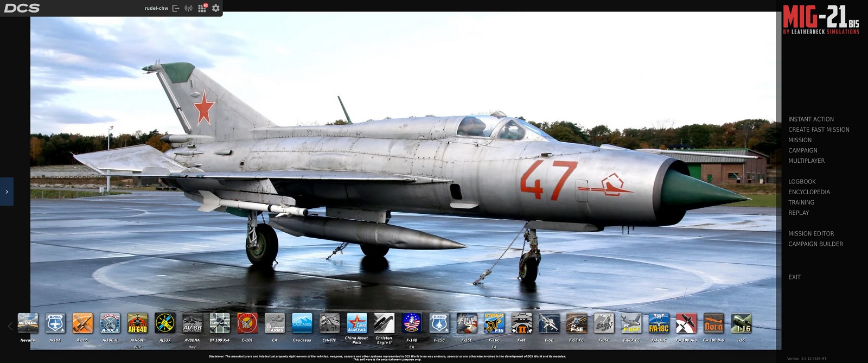
Task: Open the Mission Editor
Action: pos(810,234)
